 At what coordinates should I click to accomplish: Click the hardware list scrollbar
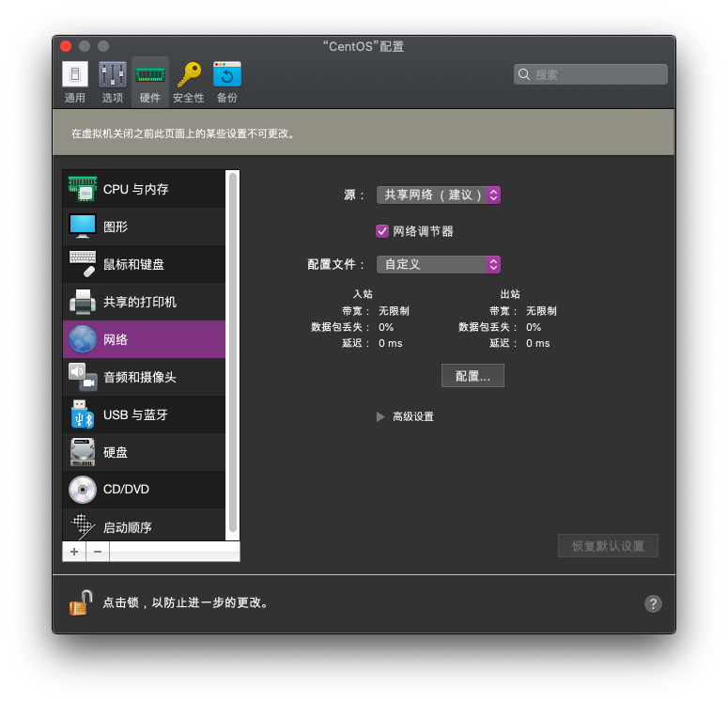pyautogui.click(x=233, y=353)
